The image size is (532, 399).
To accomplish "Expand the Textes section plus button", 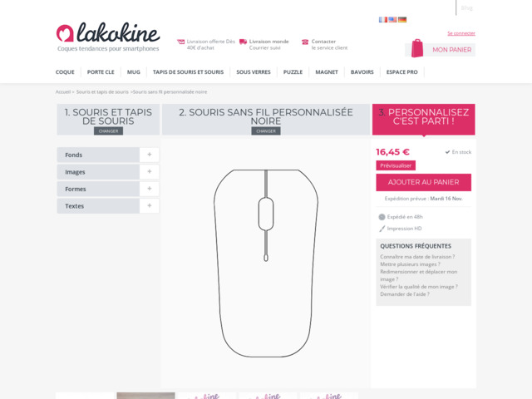I will (150, 205).
